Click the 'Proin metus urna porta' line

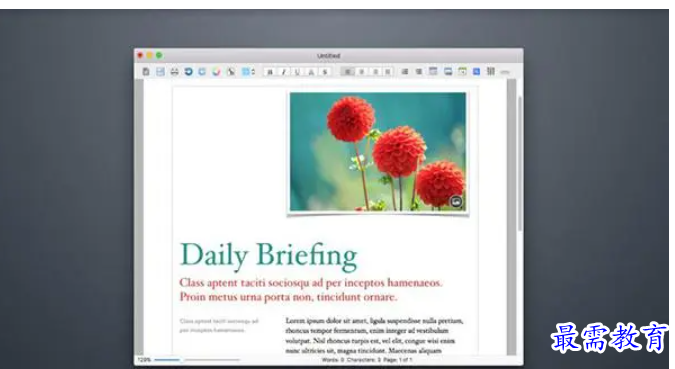pyautogui.click(x=288, y=297)
